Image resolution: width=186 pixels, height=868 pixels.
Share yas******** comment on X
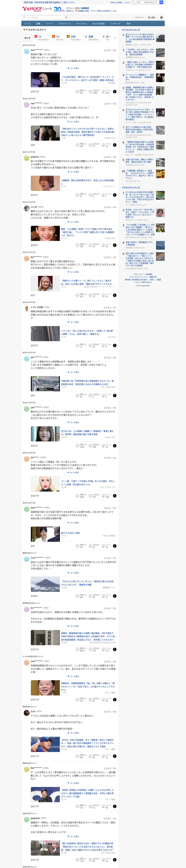(x=115, y=446)
